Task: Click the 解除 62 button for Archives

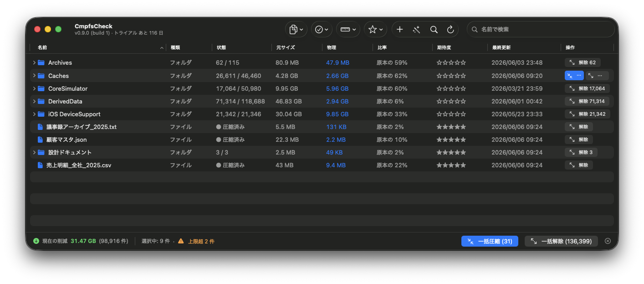Action: click(x=583, y=62)
